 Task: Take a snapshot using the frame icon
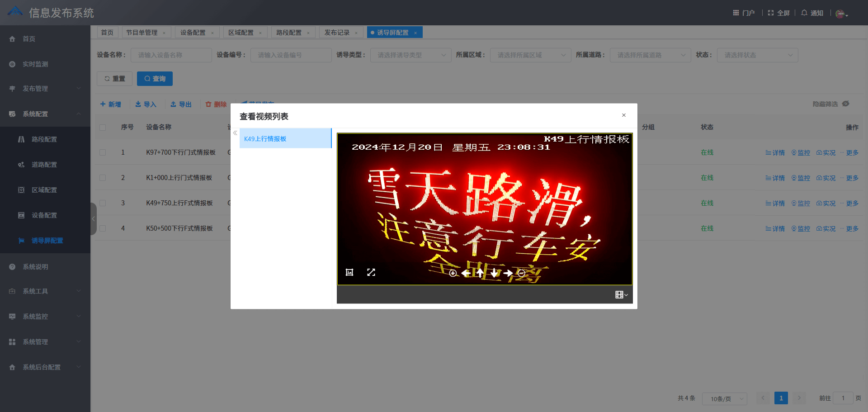tap(349, 272)
